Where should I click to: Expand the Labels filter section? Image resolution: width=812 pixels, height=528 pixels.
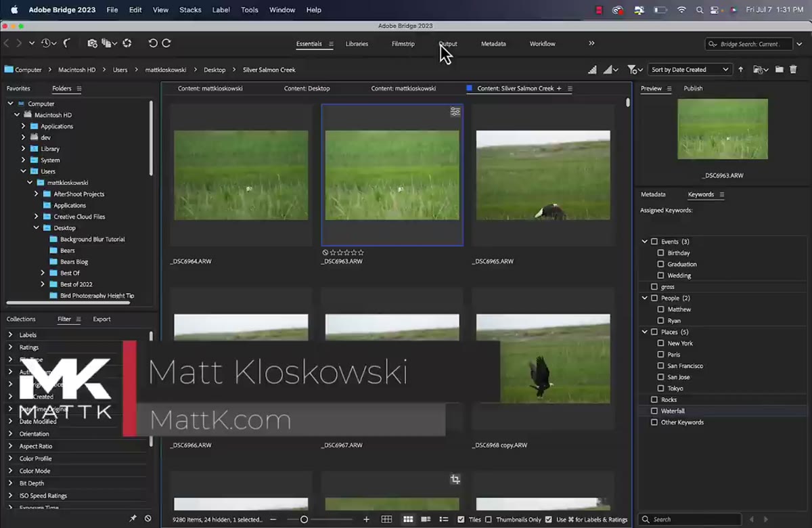(x=10, y=335)
